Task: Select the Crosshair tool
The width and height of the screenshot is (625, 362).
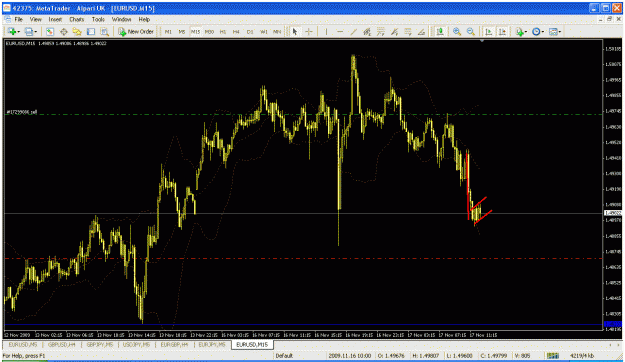Action: [309, 31]
